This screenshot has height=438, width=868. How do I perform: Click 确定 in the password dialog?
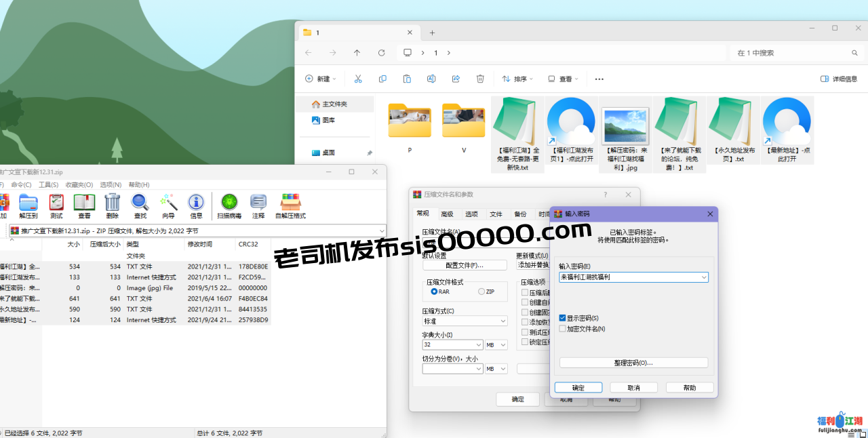(578, 388)
